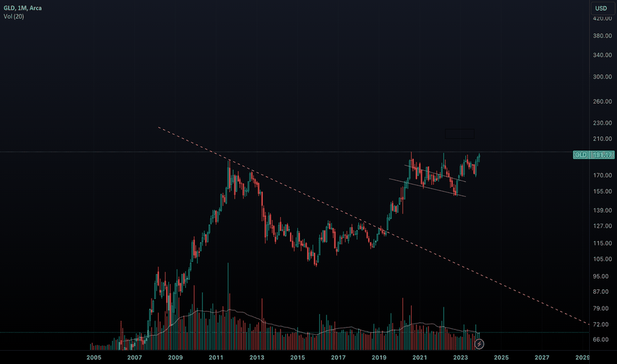This screenshot has width=617, height=364.
Task: Open the USD currency selector
Action: (x=601, y=8)
